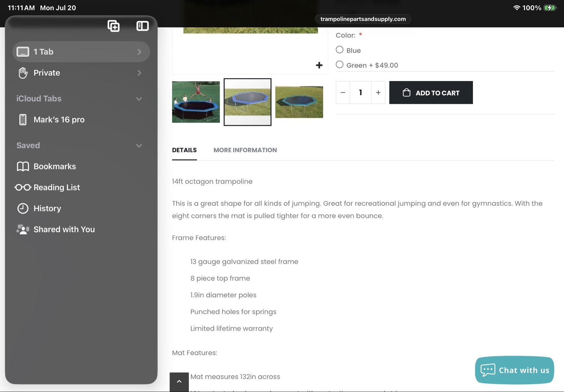Tap the chat bubble icon
Viewport: 564px width, 392px height.
coord(488,370)
